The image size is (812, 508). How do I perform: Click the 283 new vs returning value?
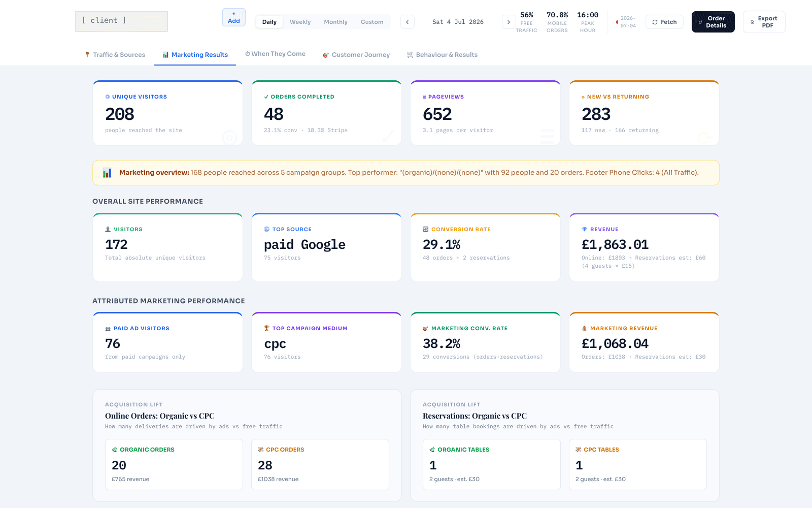coord(596,114)
